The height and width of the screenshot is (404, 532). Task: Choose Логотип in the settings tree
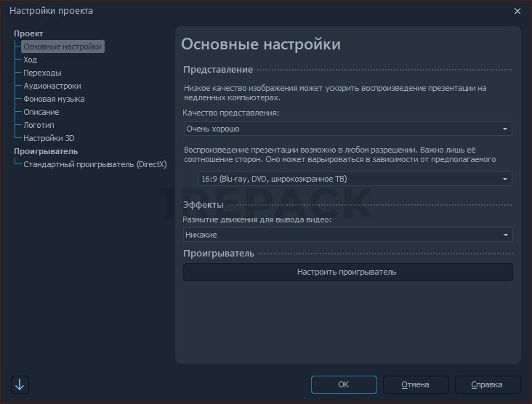39,125
